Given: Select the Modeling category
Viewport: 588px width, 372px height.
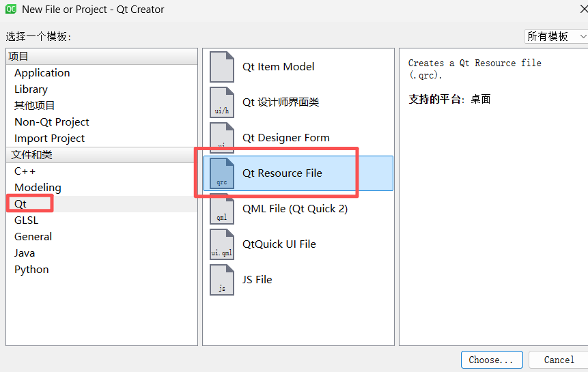Looking at the screenshot, I should click(38, 188).
